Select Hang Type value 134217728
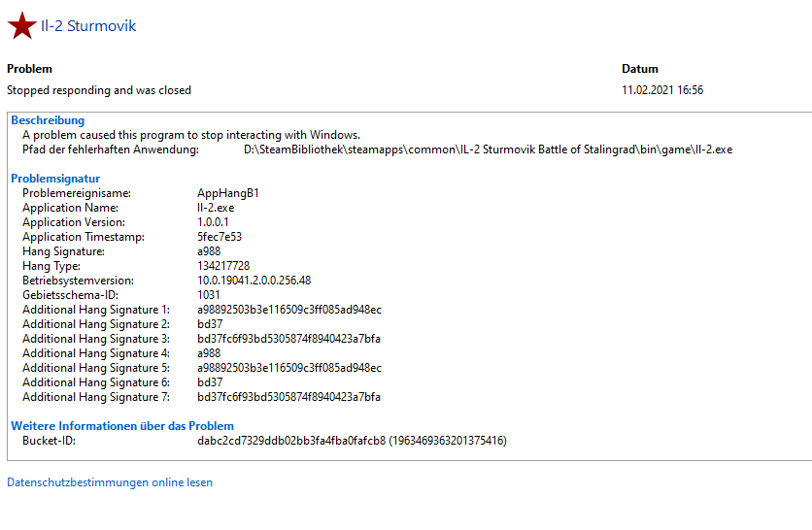 [223, 266]
